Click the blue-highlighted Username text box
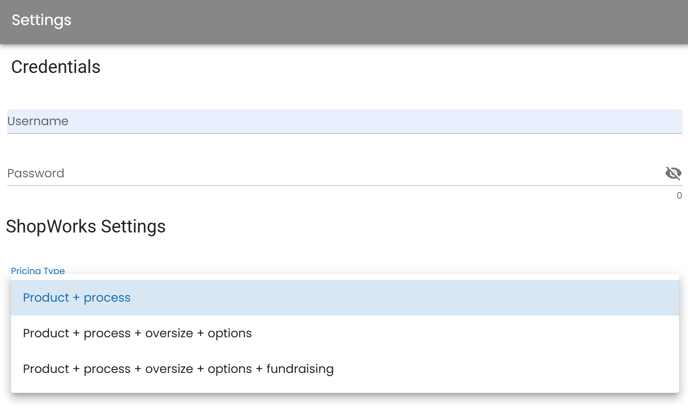Image resolution: width=688 pixels, height=406 pixels. point(344,121)
